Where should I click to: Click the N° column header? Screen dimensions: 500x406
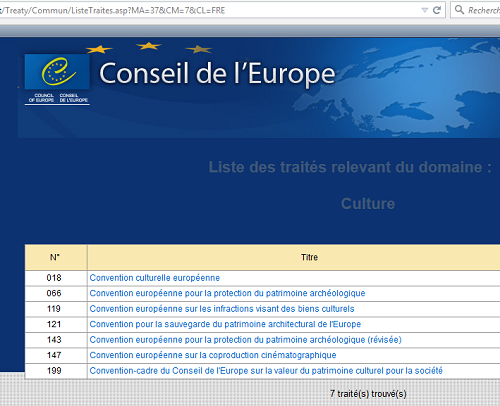56,257
